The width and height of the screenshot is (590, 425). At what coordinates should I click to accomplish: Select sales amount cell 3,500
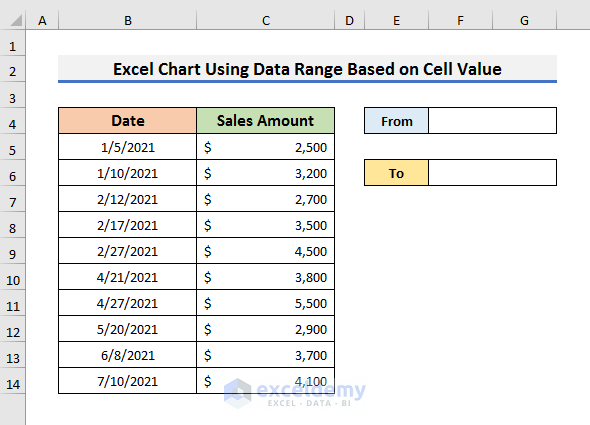(x=265, y=225)
